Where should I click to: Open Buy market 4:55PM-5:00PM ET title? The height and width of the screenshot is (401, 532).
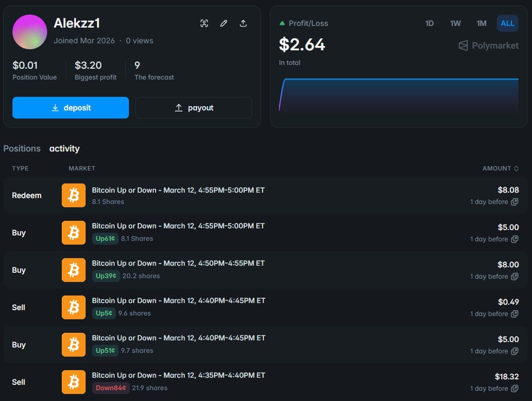pos(178,226)
